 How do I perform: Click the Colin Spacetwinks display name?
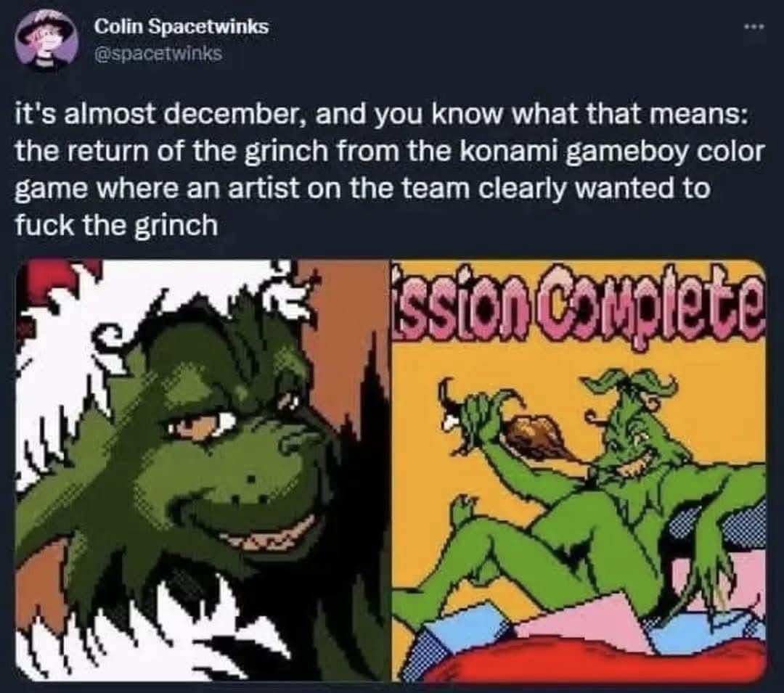pyautogui.click(x=181, y=27)
